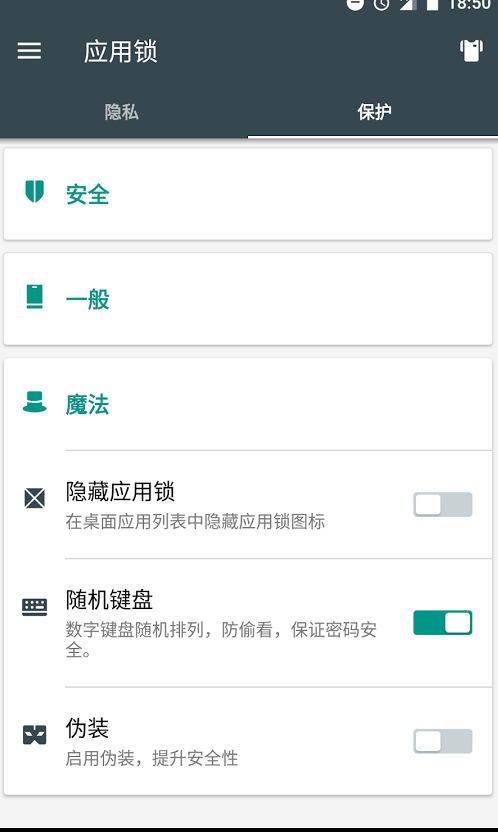Click the mask icon for 伪装
498x832 pixels.
[x=34, y=735]
